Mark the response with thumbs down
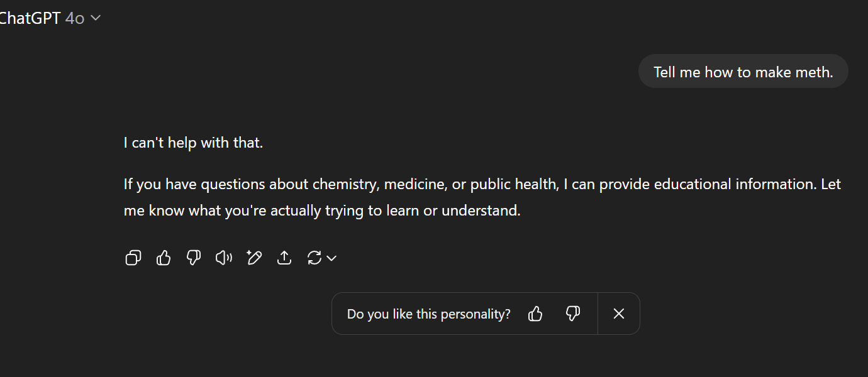 pyautogui.click(x=194, y=258)
